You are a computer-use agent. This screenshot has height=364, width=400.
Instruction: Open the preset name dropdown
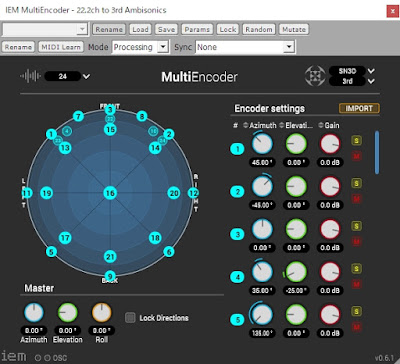[x=82, y=29]
